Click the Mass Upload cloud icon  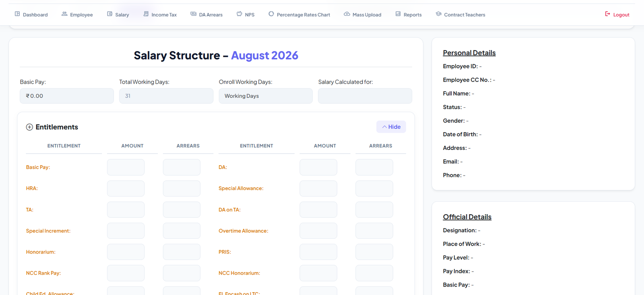click(x=347, y=14)
